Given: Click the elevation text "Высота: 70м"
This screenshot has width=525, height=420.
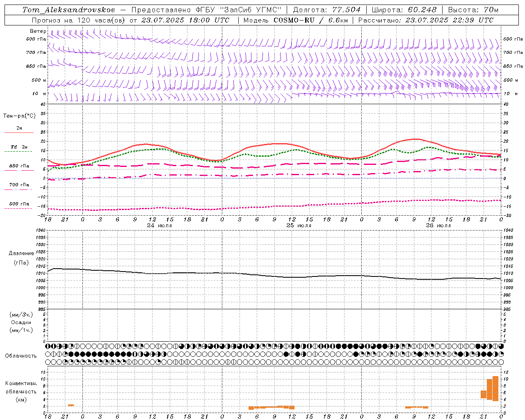Looking at the screenshot, I should coord(473,10).
